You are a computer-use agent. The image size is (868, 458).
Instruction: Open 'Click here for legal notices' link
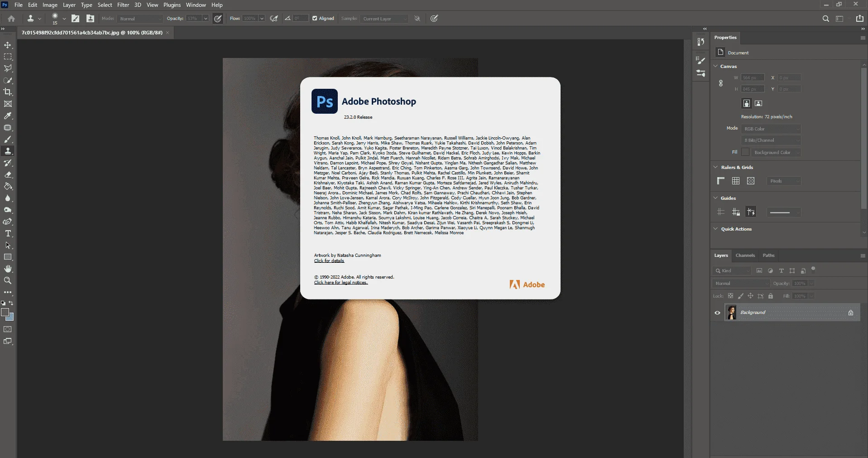point(341,283)
